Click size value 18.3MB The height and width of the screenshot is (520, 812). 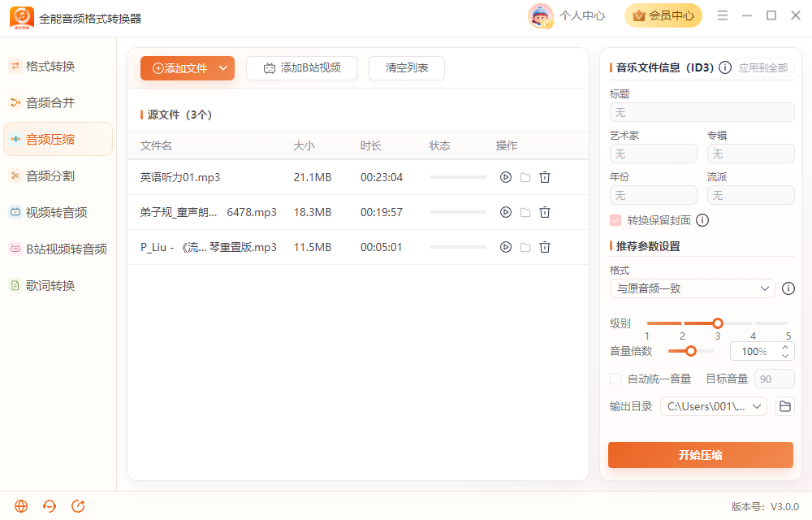pos(313,212)
